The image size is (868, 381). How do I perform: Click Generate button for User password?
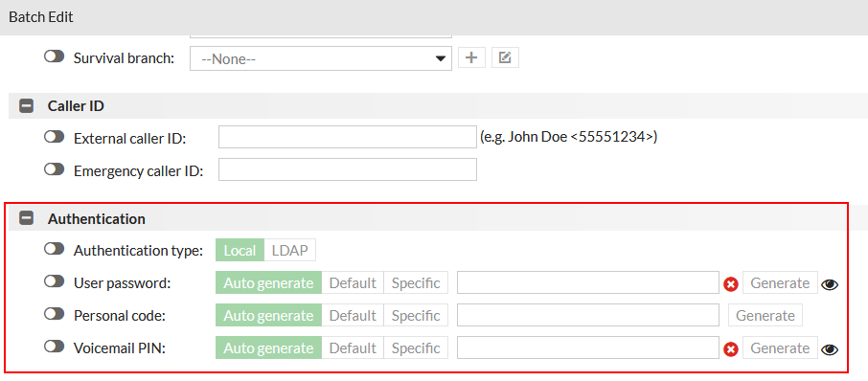coord(780,283)
